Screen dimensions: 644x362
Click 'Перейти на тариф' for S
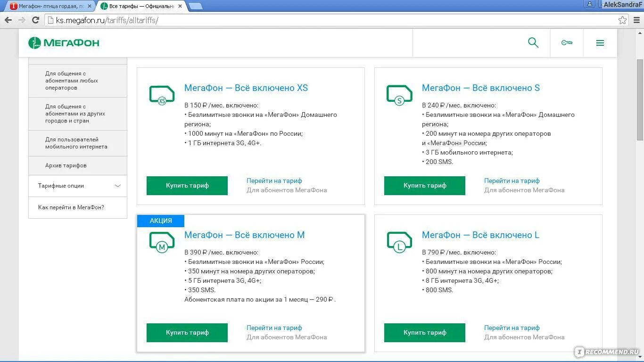(x=512, y=181)
